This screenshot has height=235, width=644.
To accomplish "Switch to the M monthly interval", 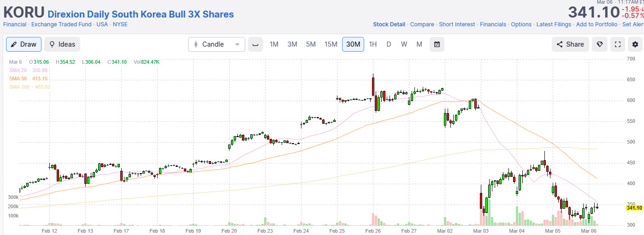I will (419, 44).
